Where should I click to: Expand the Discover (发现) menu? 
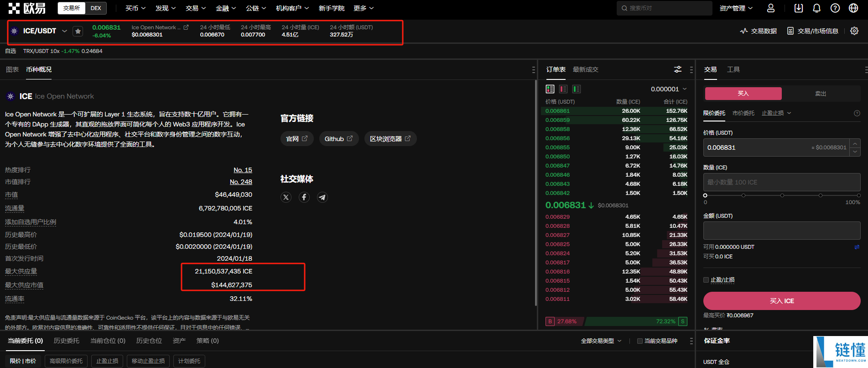coord(166,8)
